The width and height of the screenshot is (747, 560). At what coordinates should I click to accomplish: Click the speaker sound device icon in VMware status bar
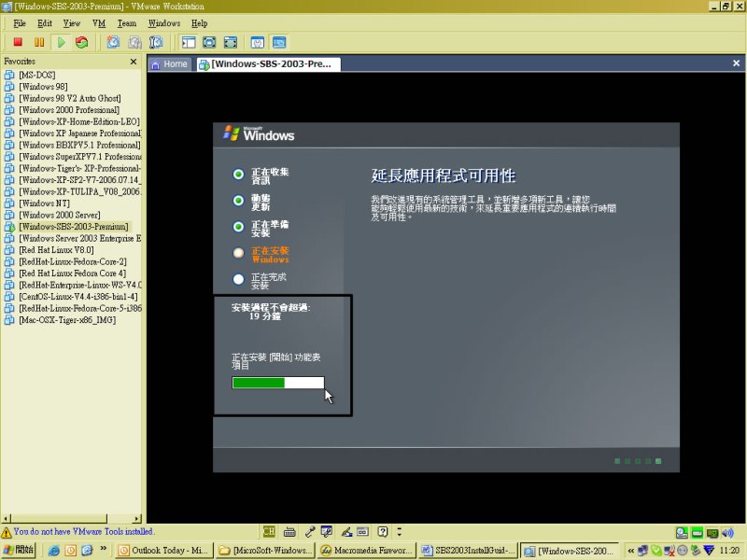click(x=727, y=532)
